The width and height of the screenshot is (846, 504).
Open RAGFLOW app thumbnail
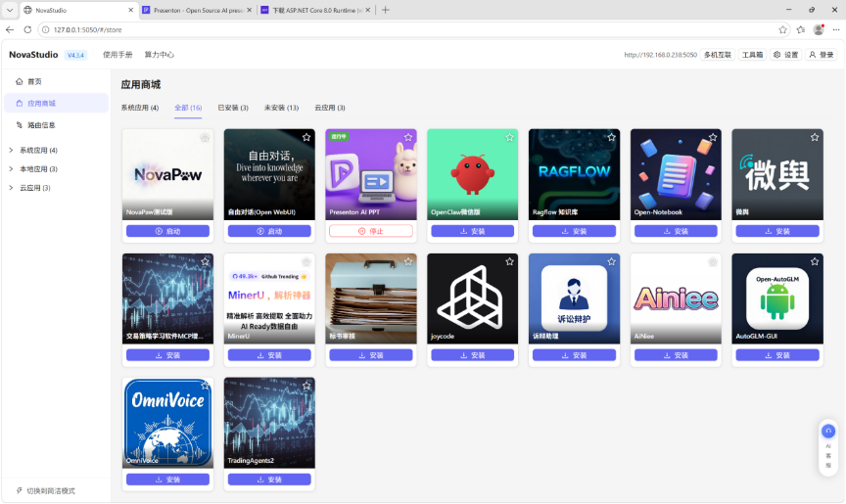[574, 174]
